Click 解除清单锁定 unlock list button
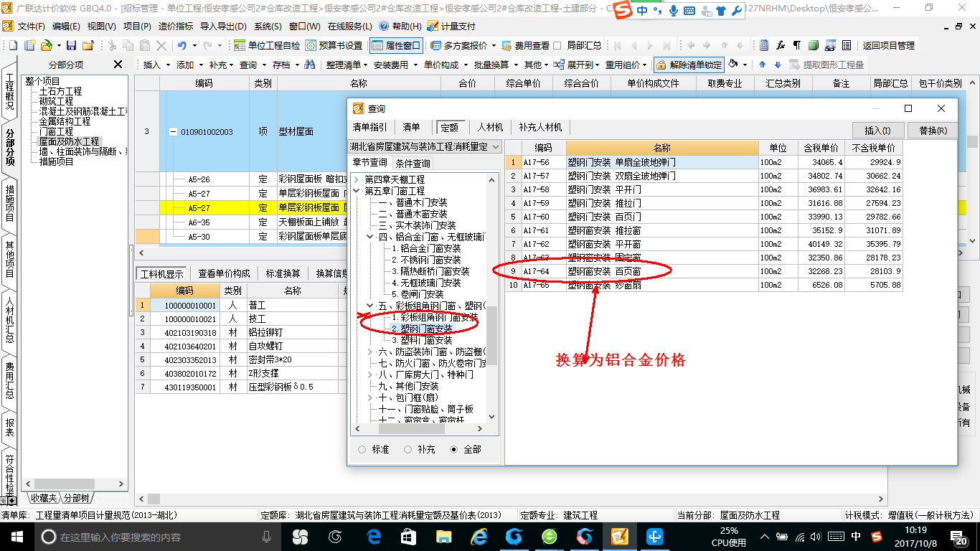This screenshot has height=551, width=980. (x=688, y=65)
